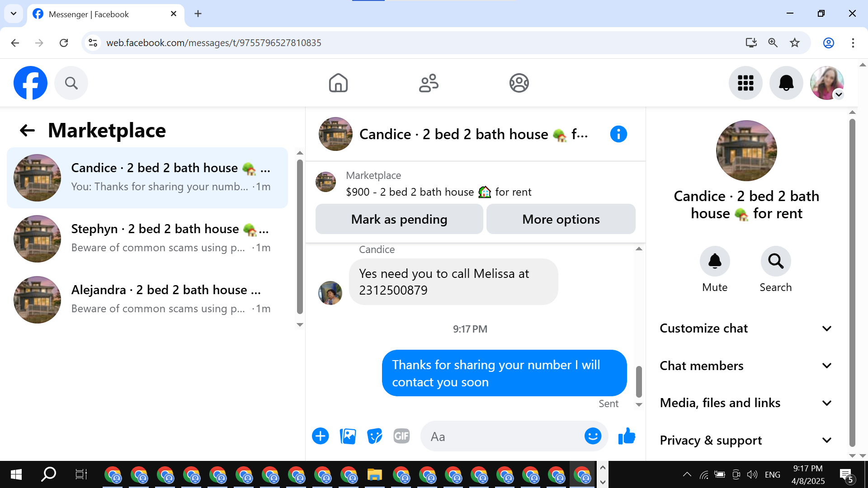Open Facebook notifications bell

[786, 83]
